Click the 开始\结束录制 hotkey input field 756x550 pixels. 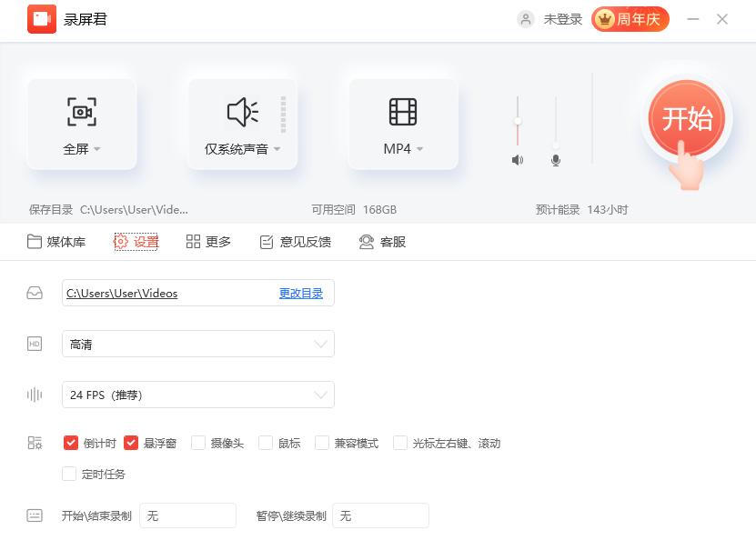point(187,515)
